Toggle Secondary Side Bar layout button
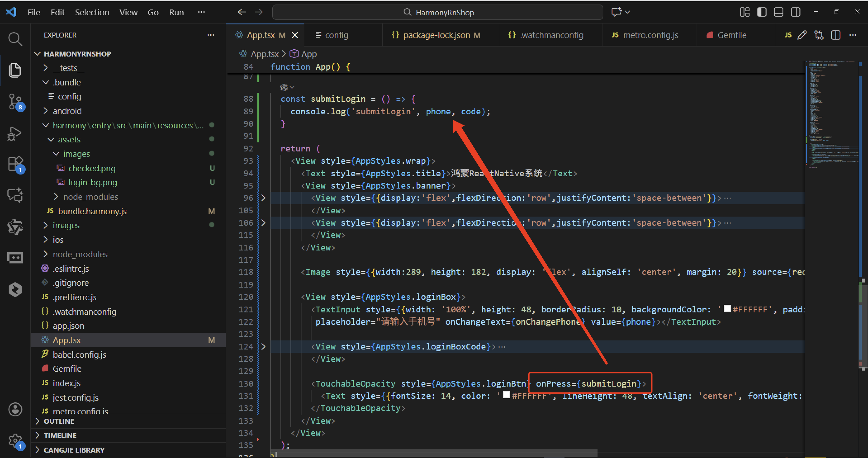 (796, 12)
